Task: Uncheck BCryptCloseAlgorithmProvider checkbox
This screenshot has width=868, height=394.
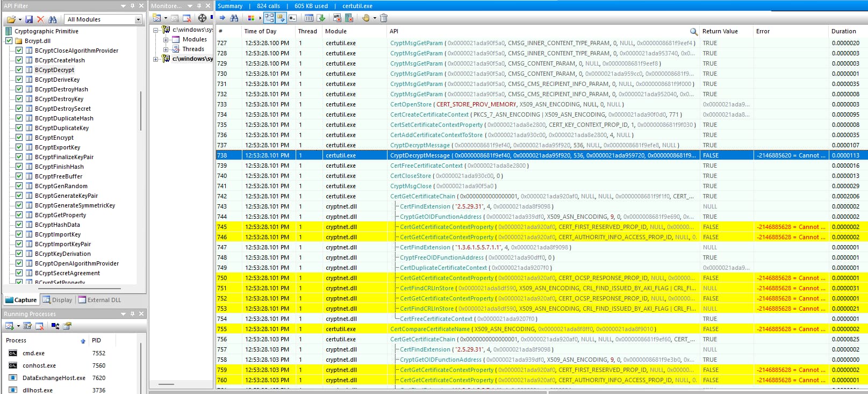Action: coord(19,51)
